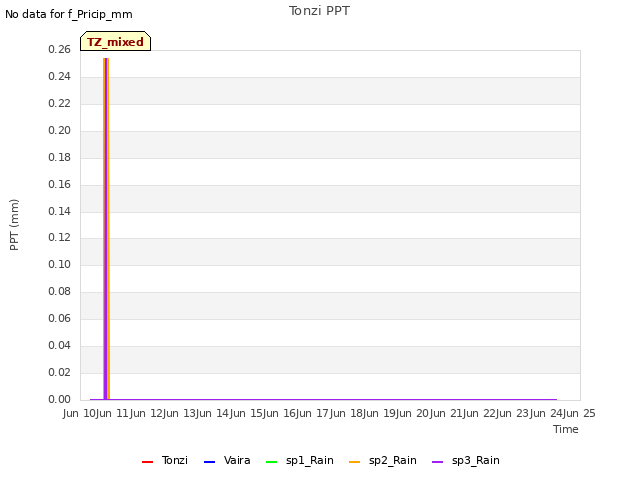Viewport: 640px width, 480px height.
Task: Click the 0.06 y-axis value
Action: [60, 318]
